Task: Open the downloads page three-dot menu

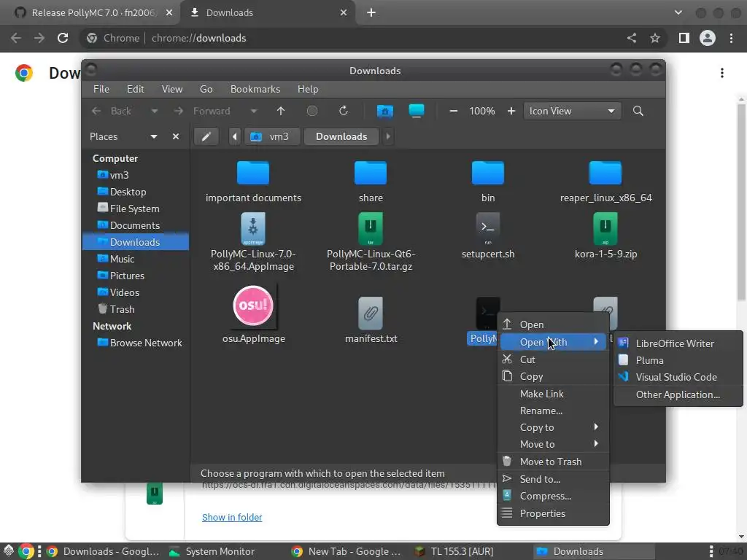Action: pos(722,73)
